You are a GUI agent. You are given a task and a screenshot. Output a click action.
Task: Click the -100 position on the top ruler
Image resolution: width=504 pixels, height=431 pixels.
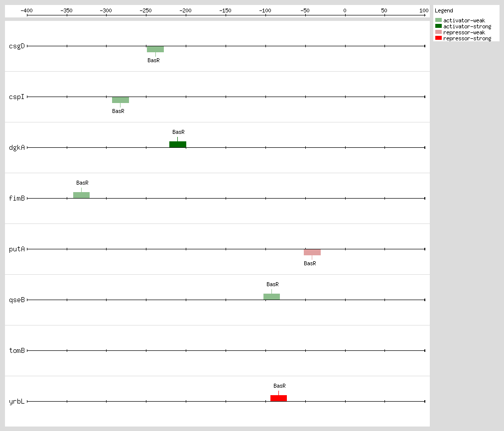click(265, 10)
